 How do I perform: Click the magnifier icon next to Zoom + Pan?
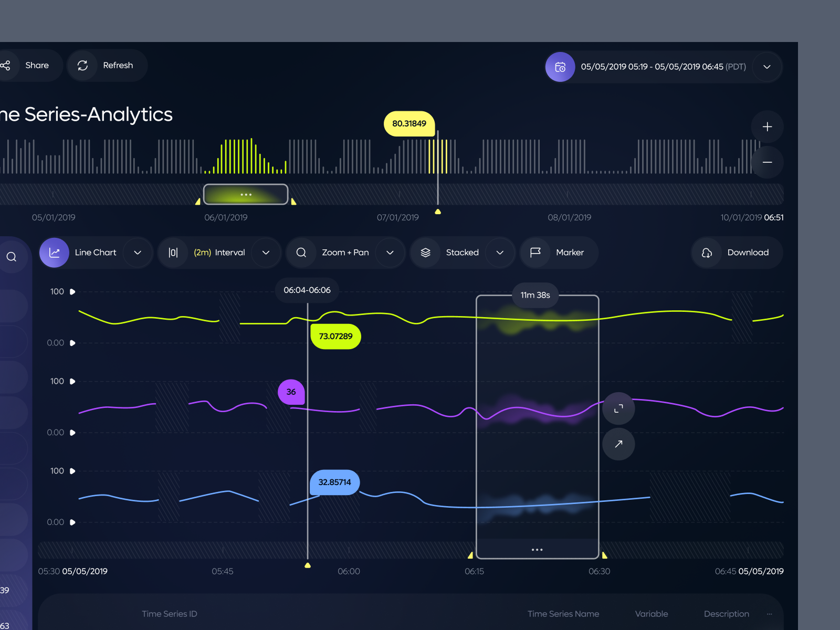[301, 253]
